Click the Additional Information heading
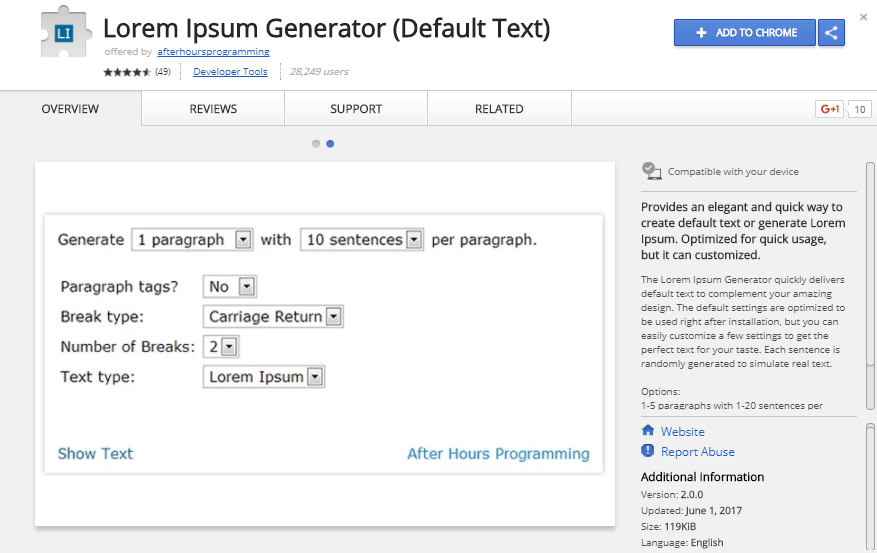The height and width of the screenshot is (553, 877). point(702,477)
